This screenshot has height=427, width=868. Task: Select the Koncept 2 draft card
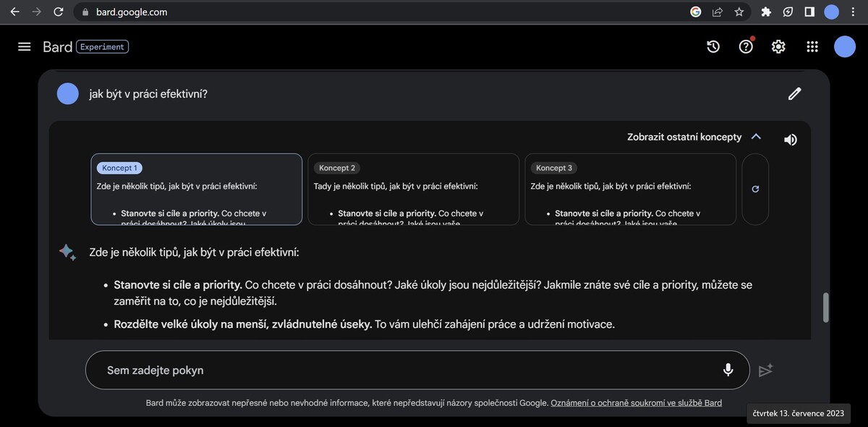tap(414, 190)
